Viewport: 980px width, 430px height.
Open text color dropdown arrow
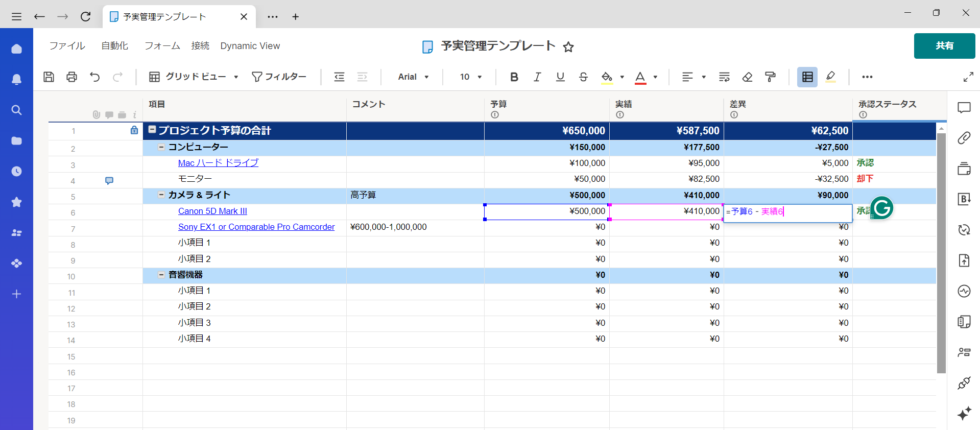pos(655,77)
